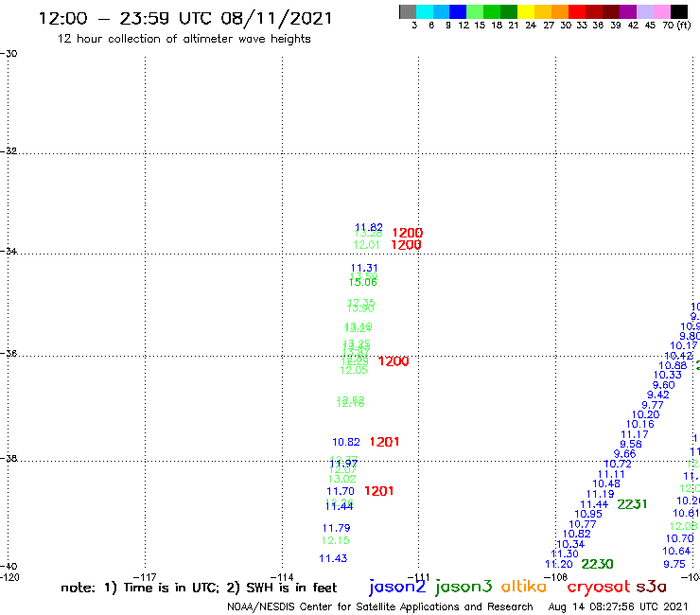Click the longitude axis label -117

point(145,577)
